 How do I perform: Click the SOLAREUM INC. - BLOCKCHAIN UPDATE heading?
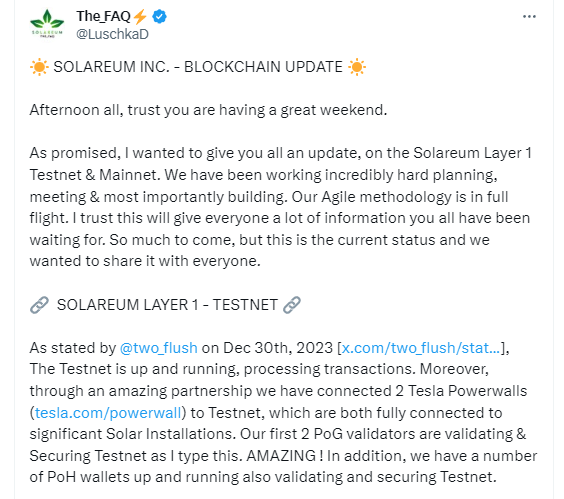click(x=198, y=67)
